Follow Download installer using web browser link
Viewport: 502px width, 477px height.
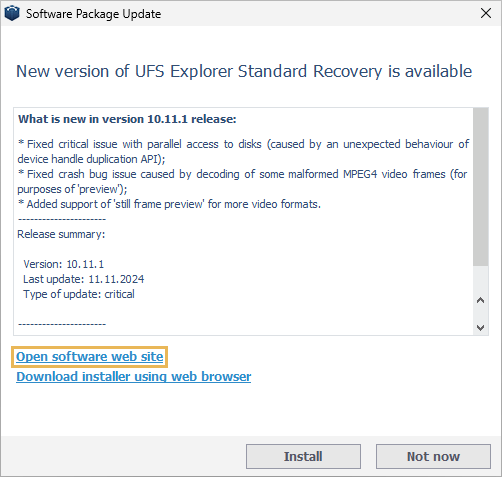[x=134, y=377]
